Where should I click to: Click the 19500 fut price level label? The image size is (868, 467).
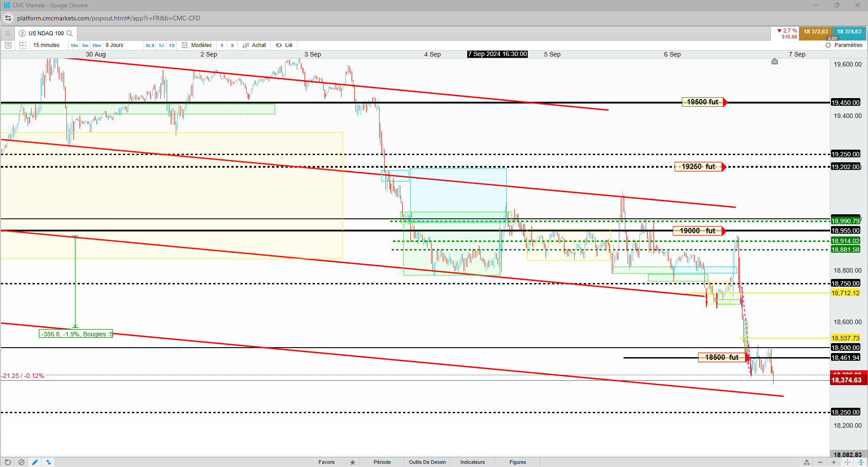click(x=703, y=102)
